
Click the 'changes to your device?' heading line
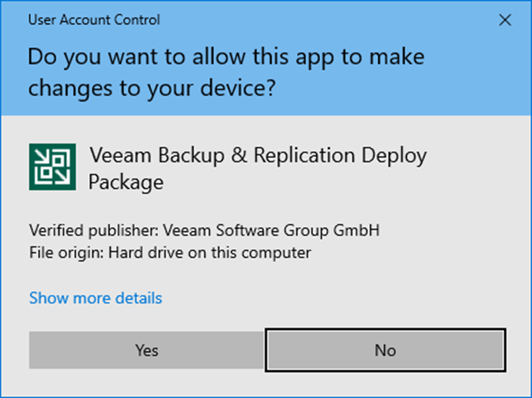(x=152, y=89)
